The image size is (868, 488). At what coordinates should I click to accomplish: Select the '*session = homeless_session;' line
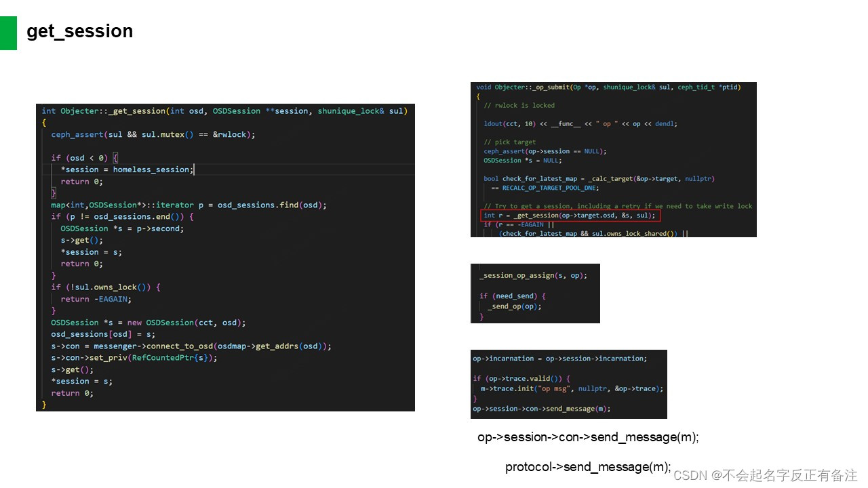tap(126, 169)
